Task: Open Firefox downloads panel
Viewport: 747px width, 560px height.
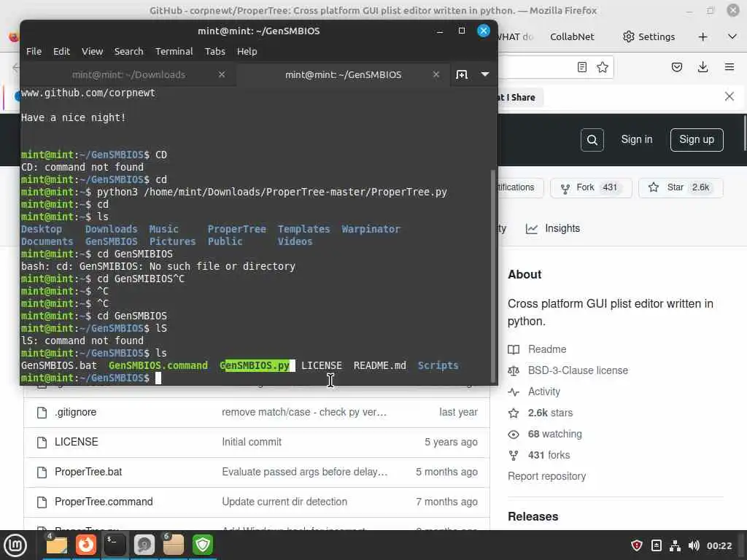Action: click(703, 67)
